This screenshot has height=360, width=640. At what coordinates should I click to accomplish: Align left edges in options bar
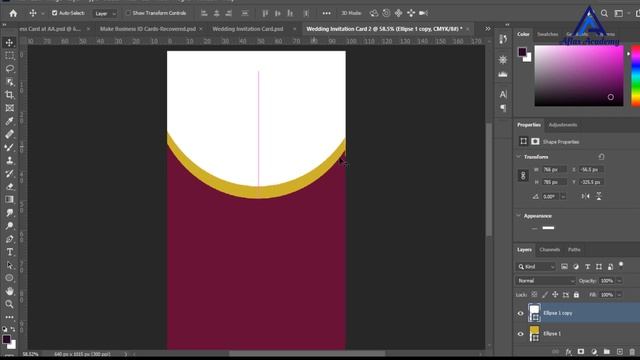[x=204, y=13]
